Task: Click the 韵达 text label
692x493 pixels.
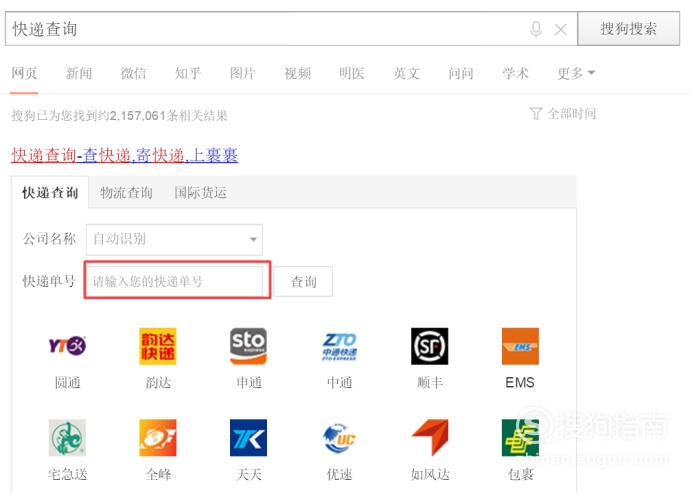Action: click(158, 382)
